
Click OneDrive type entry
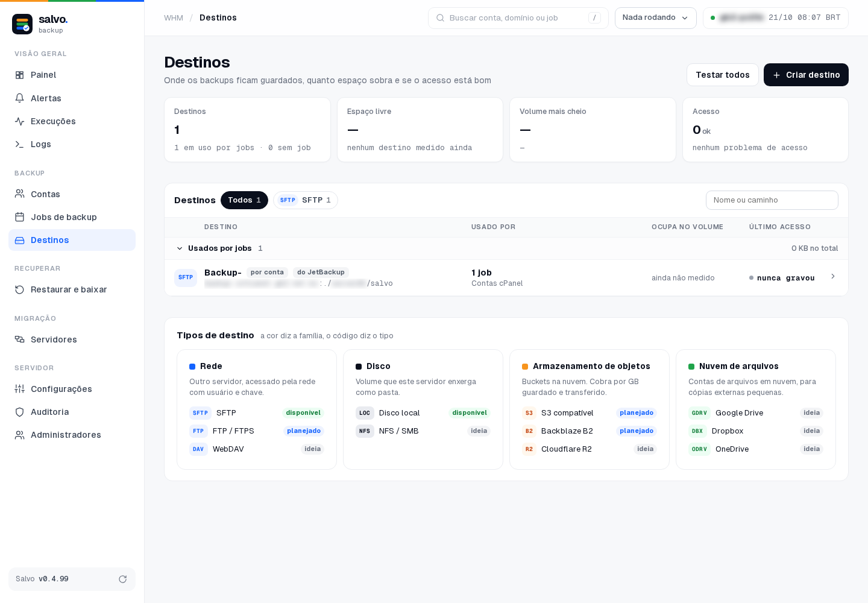coord(756,449)
